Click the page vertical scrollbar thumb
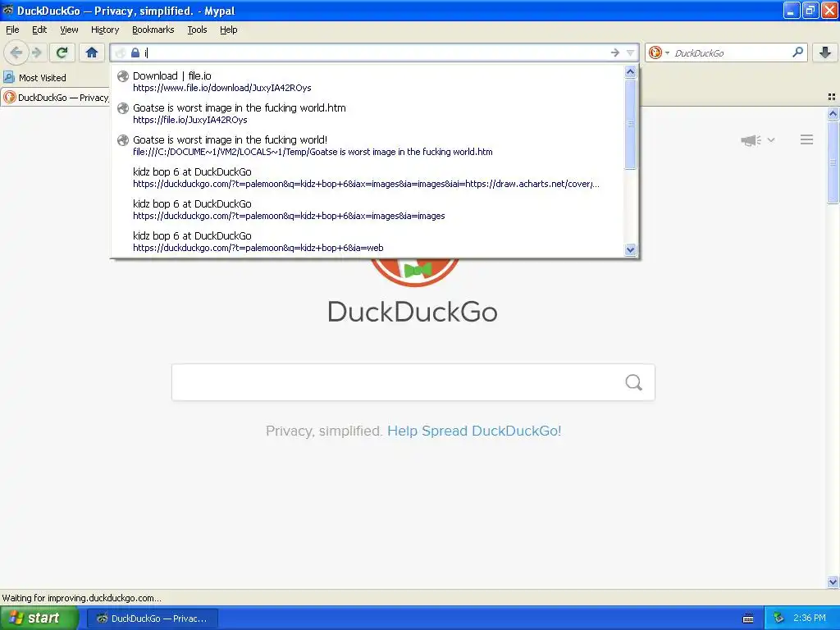Screen dimensions: 840x630 [x=833, y=162]
